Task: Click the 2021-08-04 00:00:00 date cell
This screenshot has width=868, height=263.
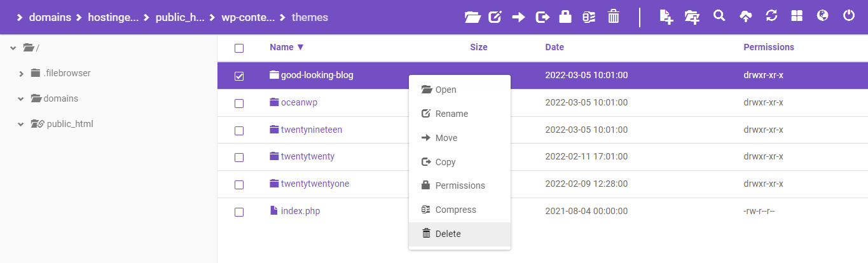Action: pyautogui.click(x=586, y=211)
